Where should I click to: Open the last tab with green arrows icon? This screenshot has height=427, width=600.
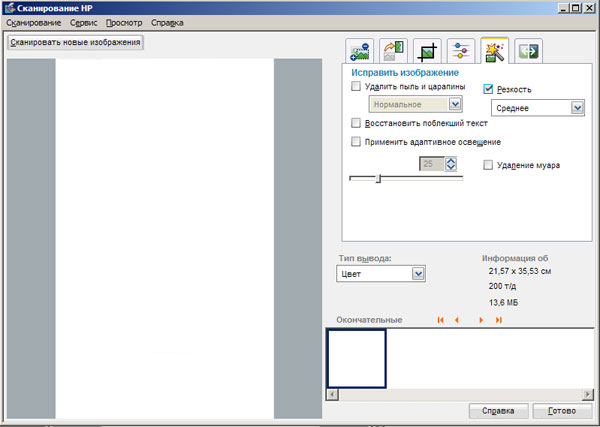(528, 51)
